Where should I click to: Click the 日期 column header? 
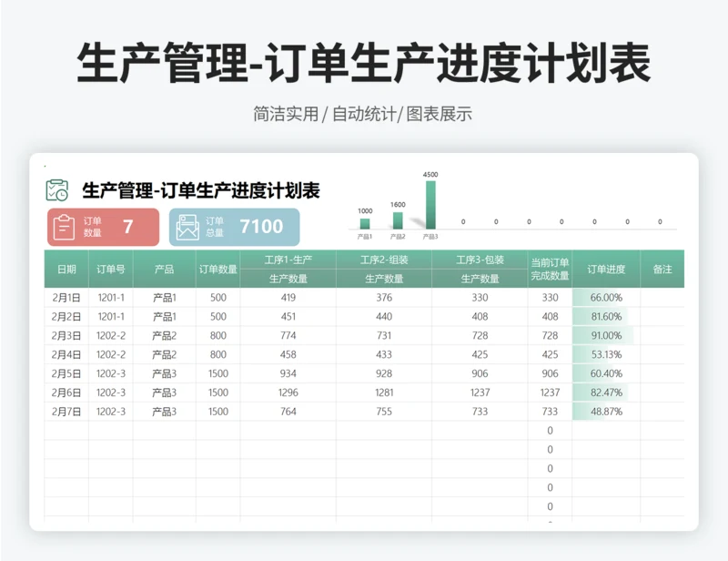pos(66,270)
